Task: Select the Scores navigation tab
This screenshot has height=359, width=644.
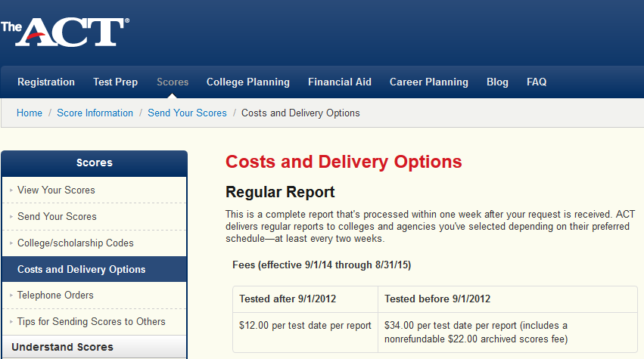Action: 173,82
